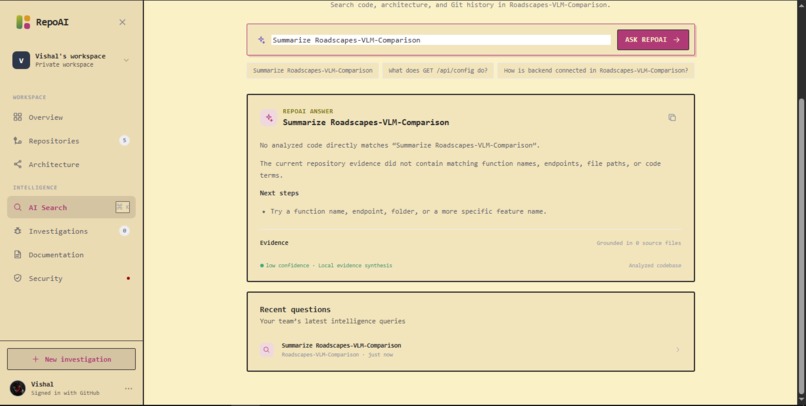Click the Security shield icon
This screenshot has height=406, width=806.
point(17,278)
